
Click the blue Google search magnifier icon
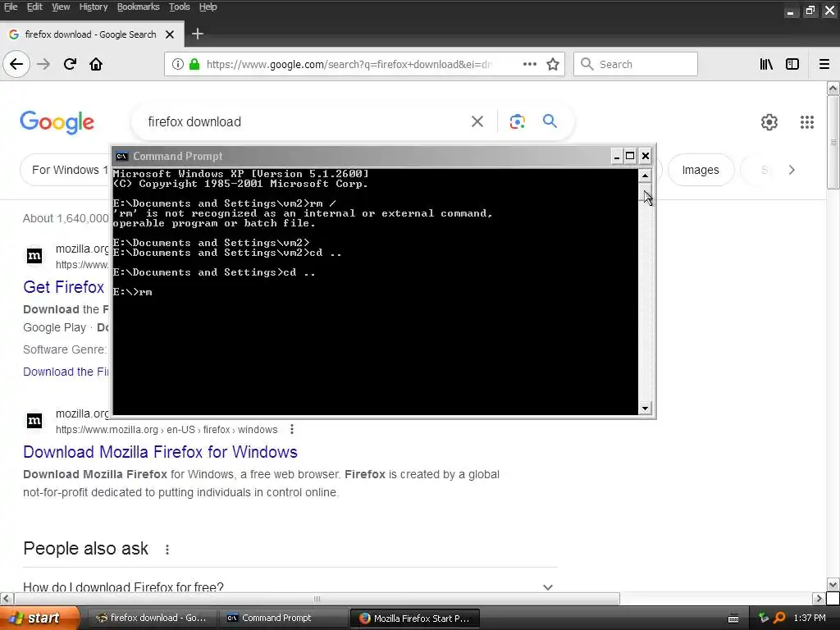coord(550,121)
